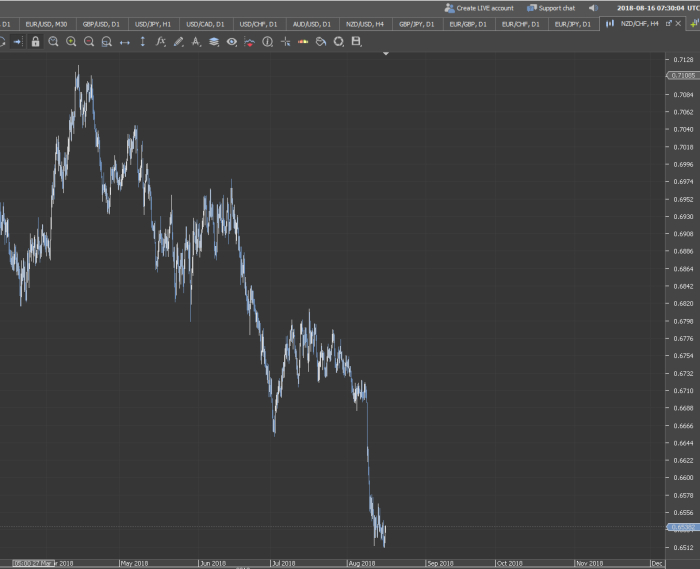
Task: Switch to AUD/USD, D1 tab
Action: click(x=312, y=24)
